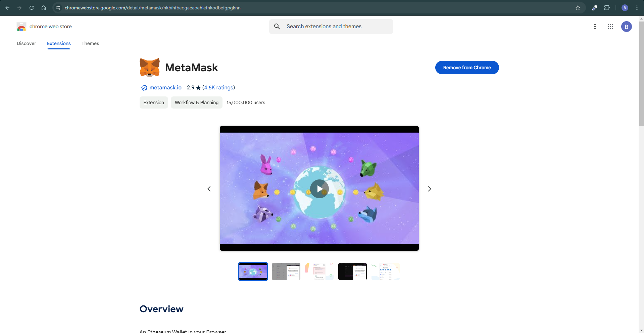Go to next screenshot in carousel
This screenshot has width=644, height=333.
point(429,189)
